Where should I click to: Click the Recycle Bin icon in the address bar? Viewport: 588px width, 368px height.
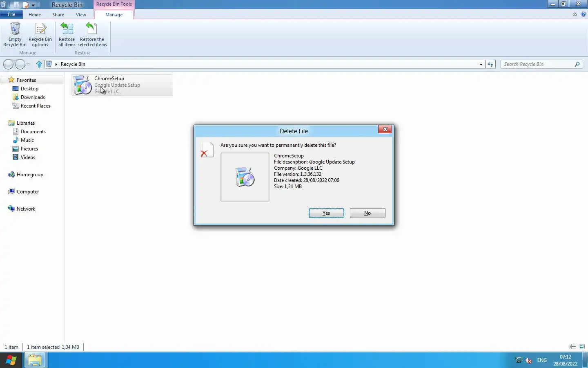pos(49,64)
